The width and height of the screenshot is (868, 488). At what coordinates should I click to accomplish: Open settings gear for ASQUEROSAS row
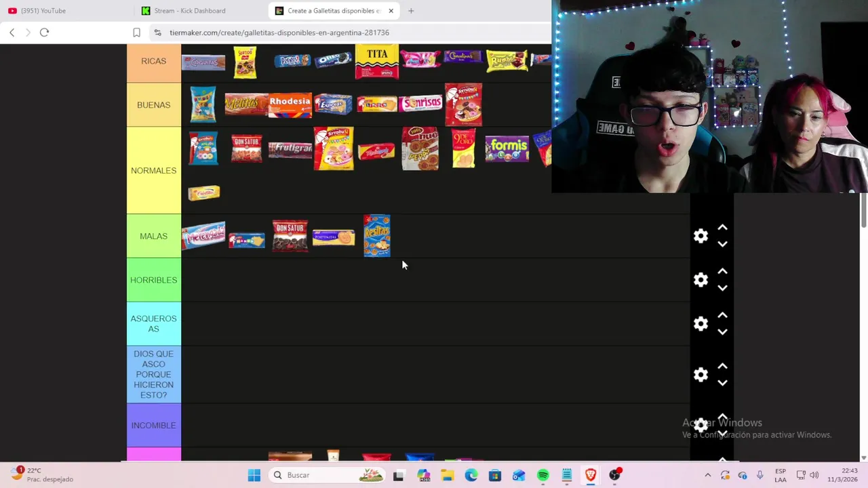pos(701,324)
